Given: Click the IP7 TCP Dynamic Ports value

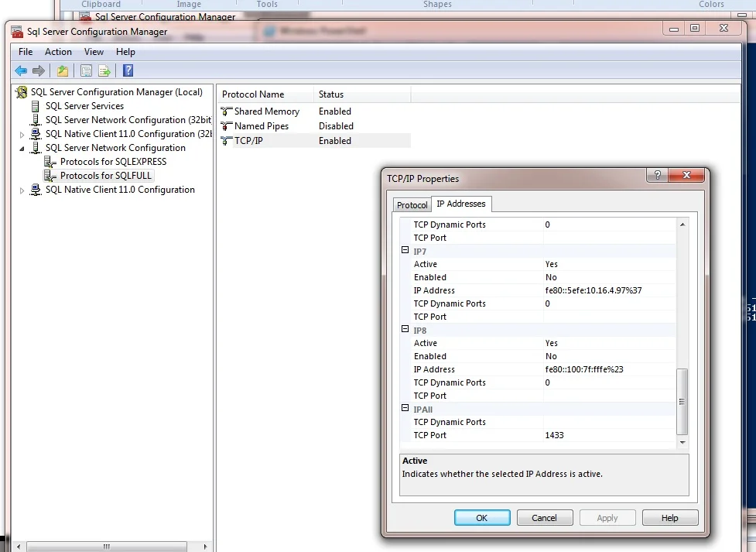Looking at the screenshot, I should point(610,303).
